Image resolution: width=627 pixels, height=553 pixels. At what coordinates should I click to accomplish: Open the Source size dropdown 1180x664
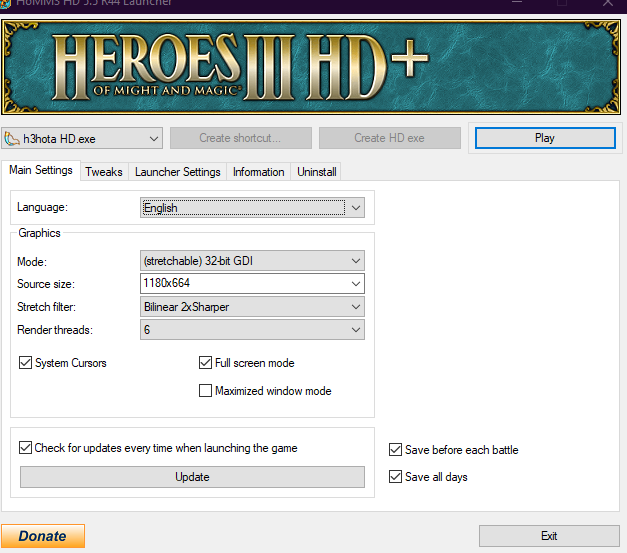point(252,283)
